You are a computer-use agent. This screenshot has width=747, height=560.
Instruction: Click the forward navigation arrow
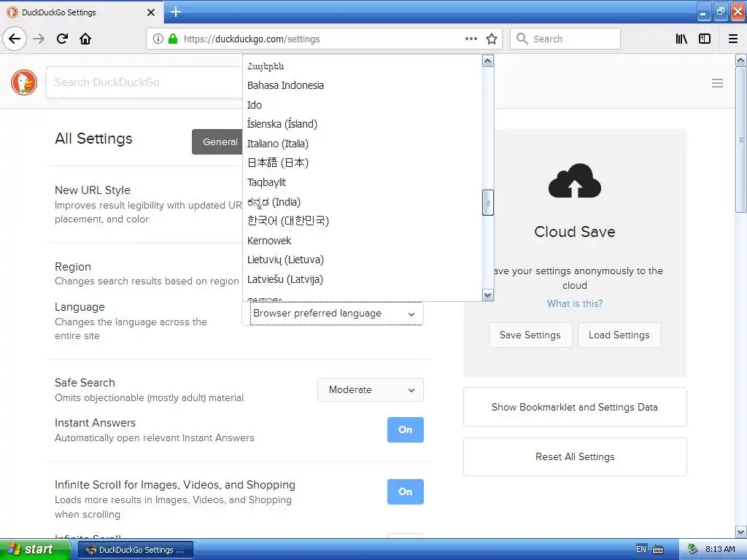39,39
